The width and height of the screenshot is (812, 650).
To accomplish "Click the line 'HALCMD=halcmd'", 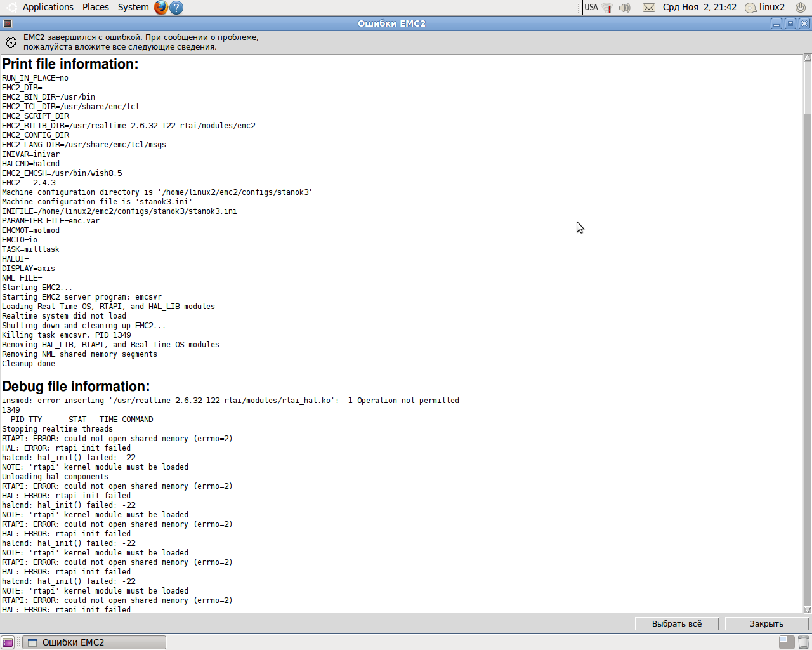I will point(30,164).
